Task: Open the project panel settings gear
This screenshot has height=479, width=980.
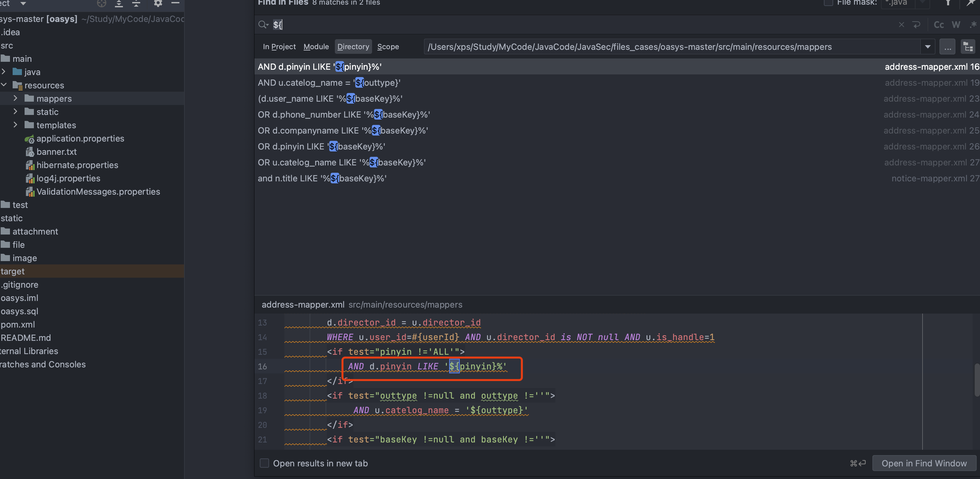Action: point(158,3)
